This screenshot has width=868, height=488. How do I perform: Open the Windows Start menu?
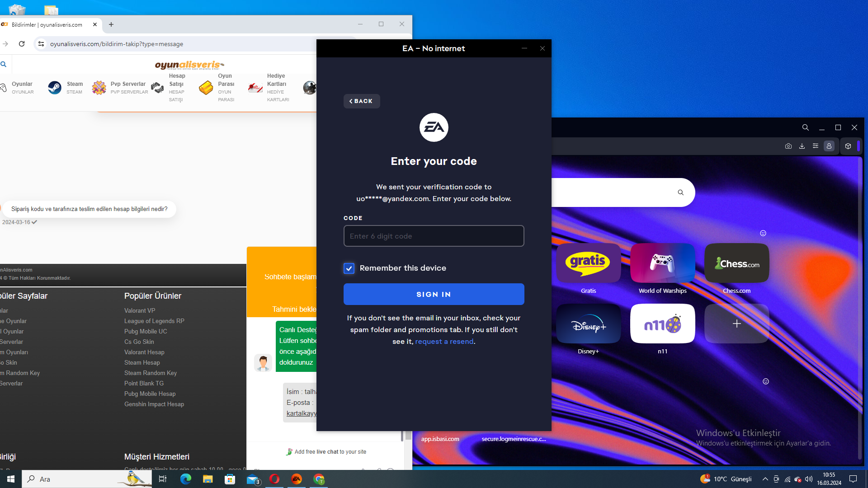[x=11, y=479]
